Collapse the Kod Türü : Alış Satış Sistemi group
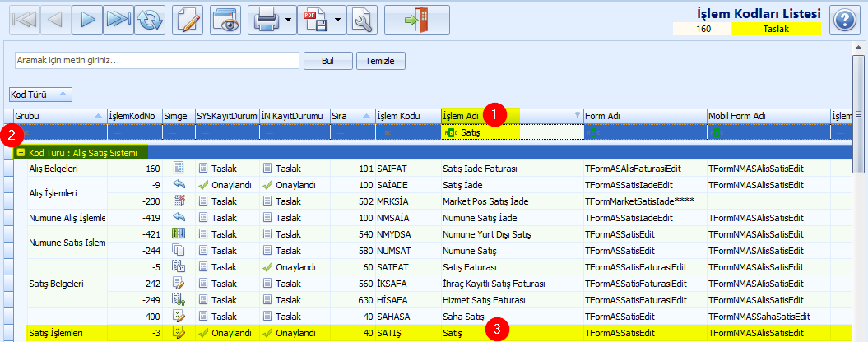 20,152
